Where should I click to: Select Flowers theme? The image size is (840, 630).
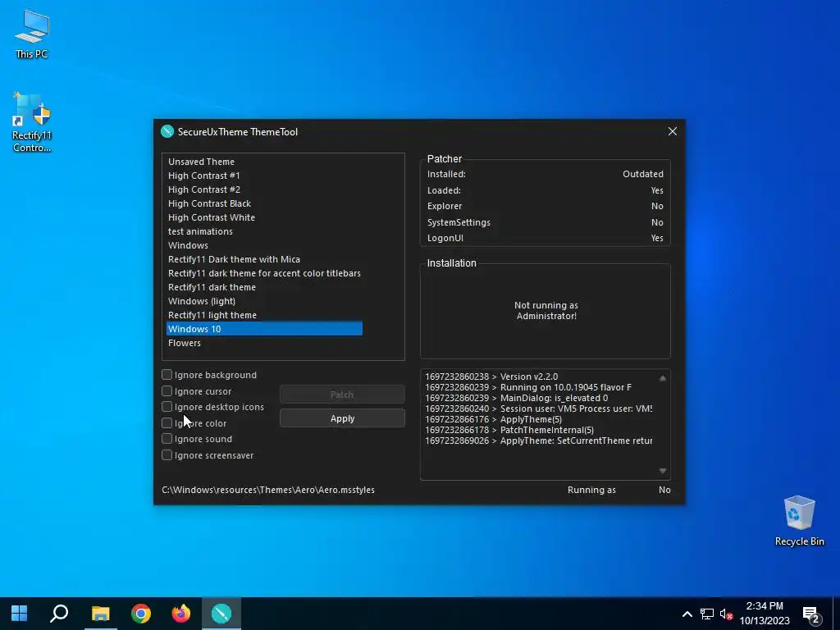coord(185,343)
